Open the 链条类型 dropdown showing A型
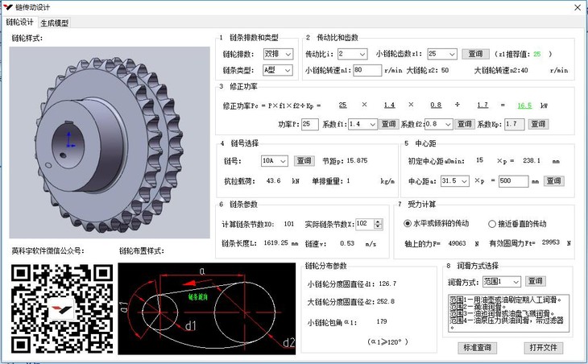 [x=278, y=70]
